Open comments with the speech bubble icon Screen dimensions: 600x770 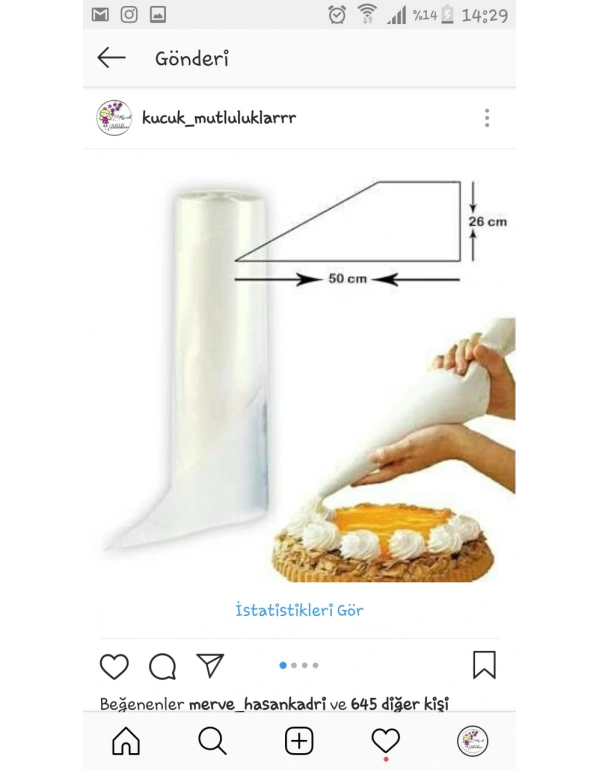pyautogui.click(x=163, y=666)
